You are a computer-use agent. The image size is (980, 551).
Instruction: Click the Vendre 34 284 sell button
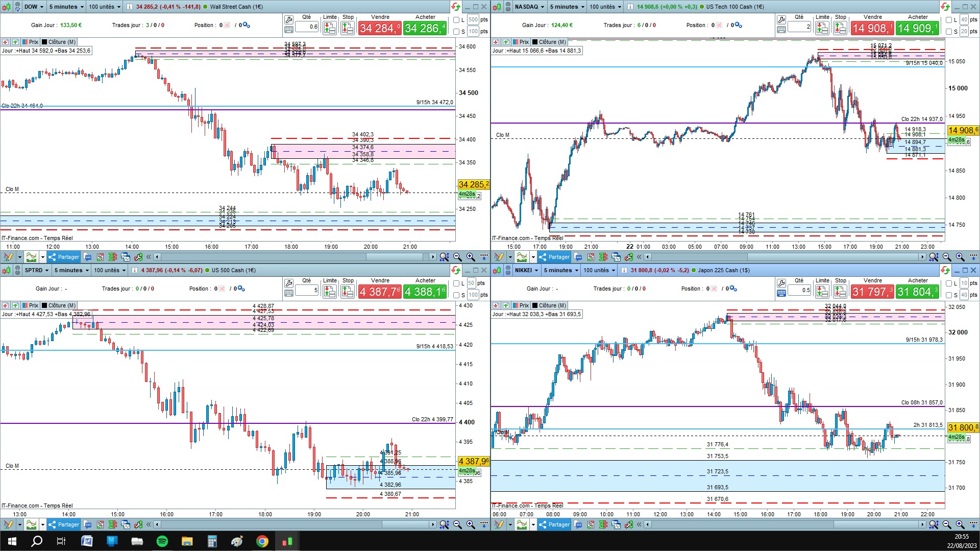coord(379,28)
